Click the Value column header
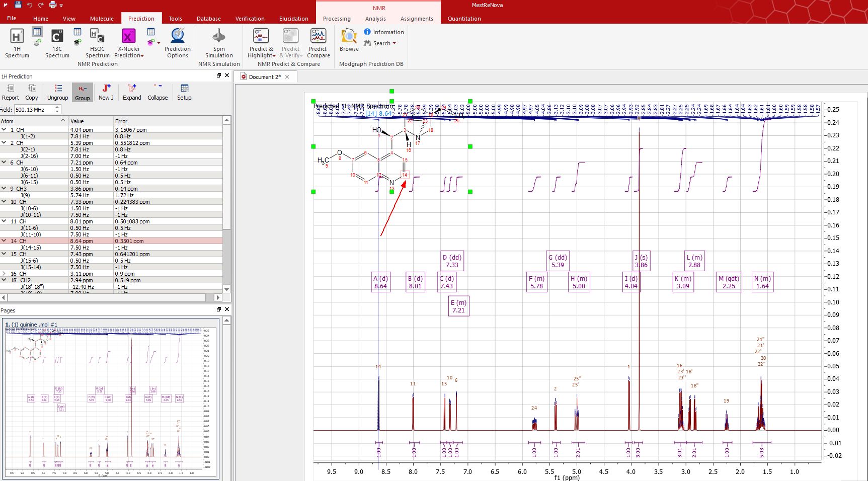The width and height of the screenshot is (868, 481). 91,121
